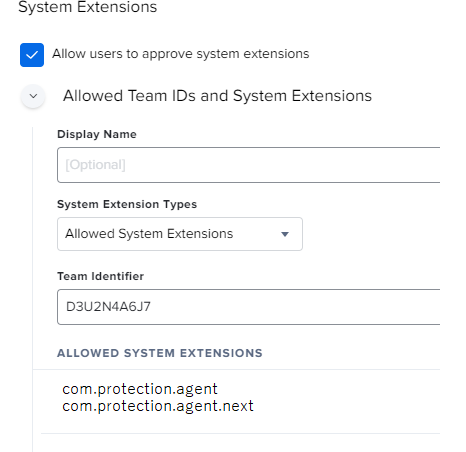Click the [Optional] placeholder text

[95, 165]
